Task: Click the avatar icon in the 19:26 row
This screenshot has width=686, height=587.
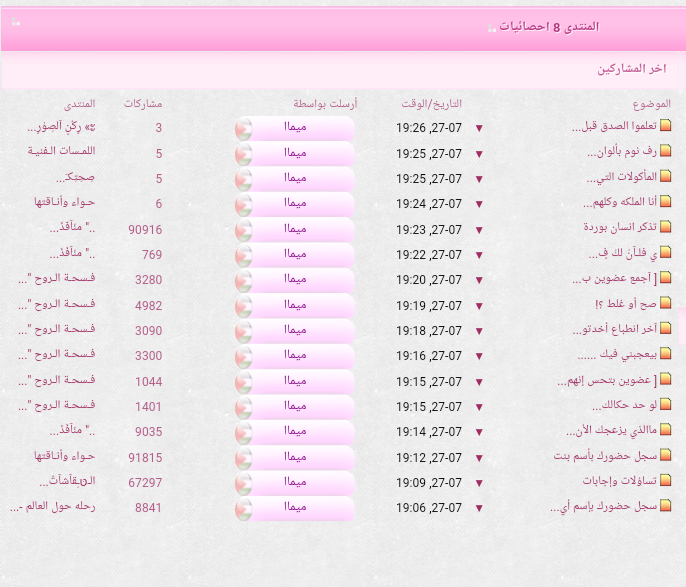Action: (244, 128)
